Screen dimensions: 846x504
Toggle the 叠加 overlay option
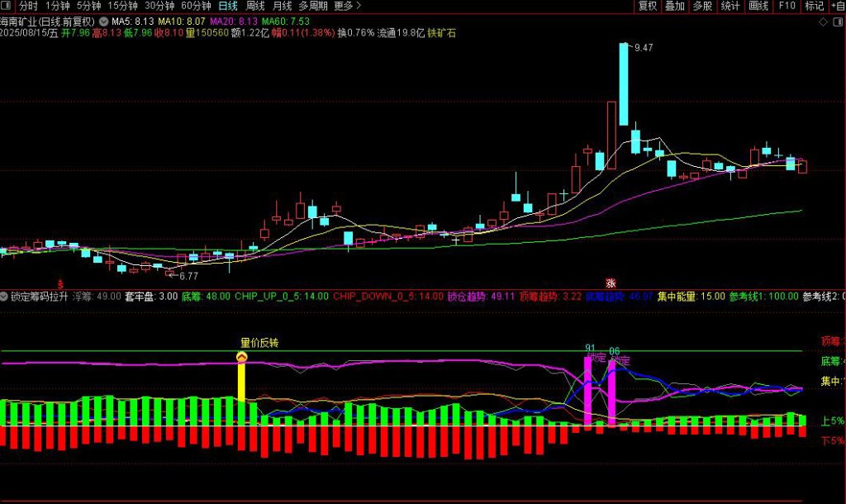click(675, 6)
